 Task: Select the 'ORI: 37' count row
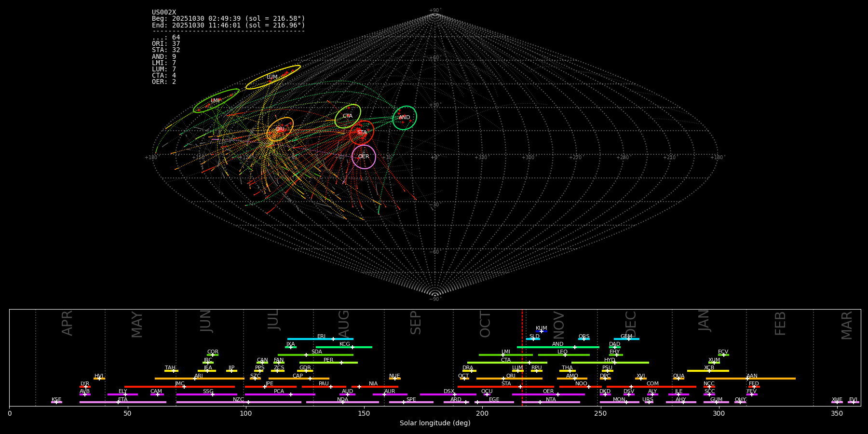(x=166, y=44)
